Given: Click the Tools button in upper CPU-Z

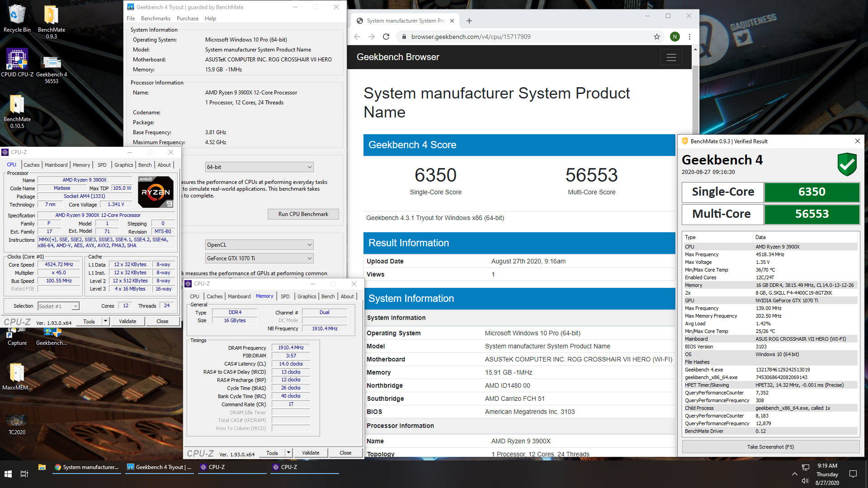Looking at the screenshot, I should click(89, 321).
